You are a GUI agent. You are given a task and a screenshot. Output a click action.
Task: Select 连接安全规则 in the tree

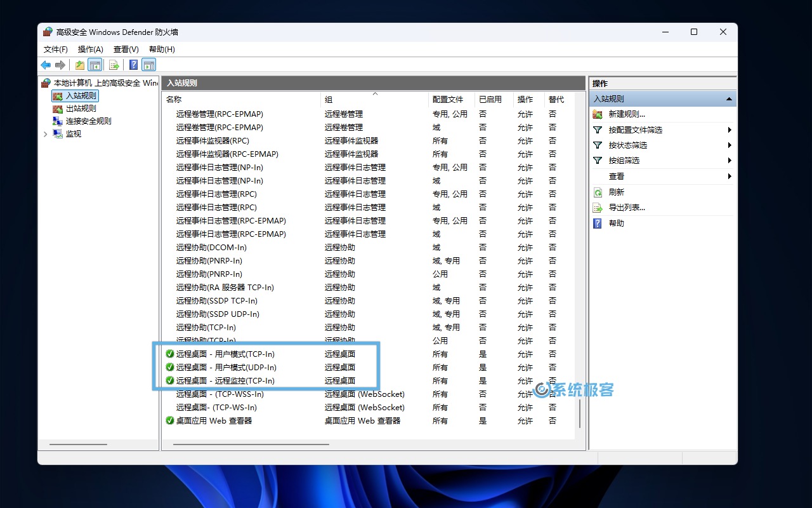click(89, 121)
